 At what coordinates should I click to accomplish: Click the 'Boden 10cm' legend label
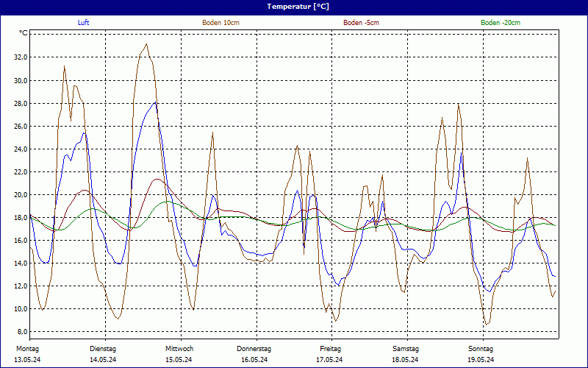[x=221, y=23]
